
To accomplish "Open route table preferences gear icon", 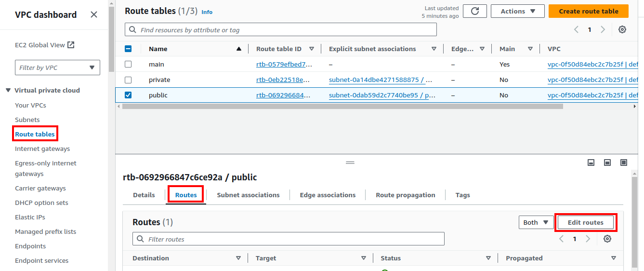I will tap(622, 29).
